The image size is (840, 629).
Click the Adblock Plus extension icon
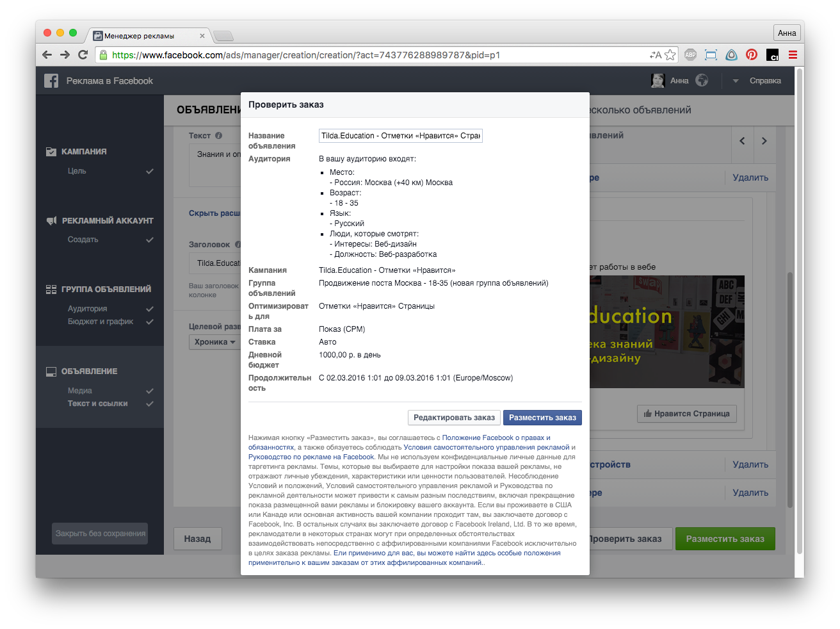[x=690, y=55]
